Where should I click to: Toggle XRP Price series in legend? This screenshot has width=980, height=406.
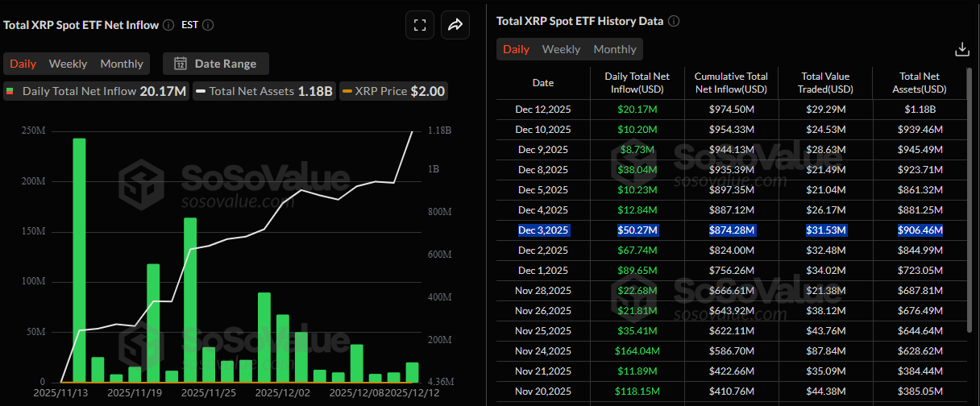pyautogui.click(x=393, y=91)
